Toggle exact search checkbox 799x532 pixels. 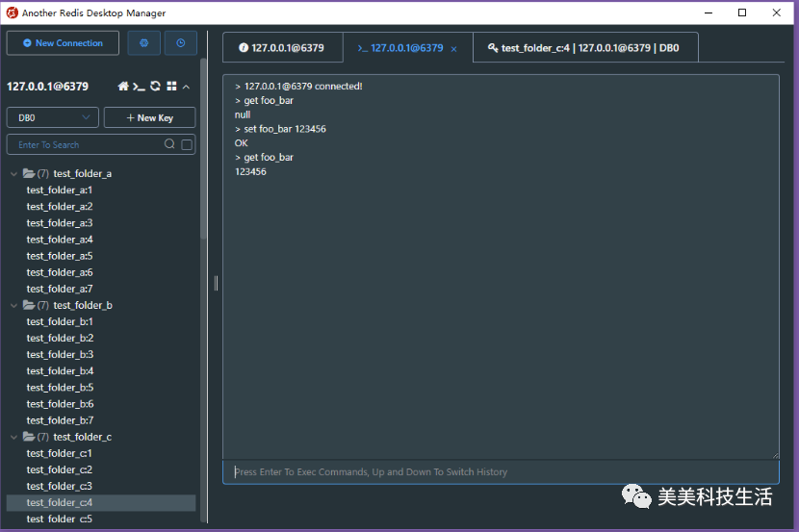[x=187, y=144]
